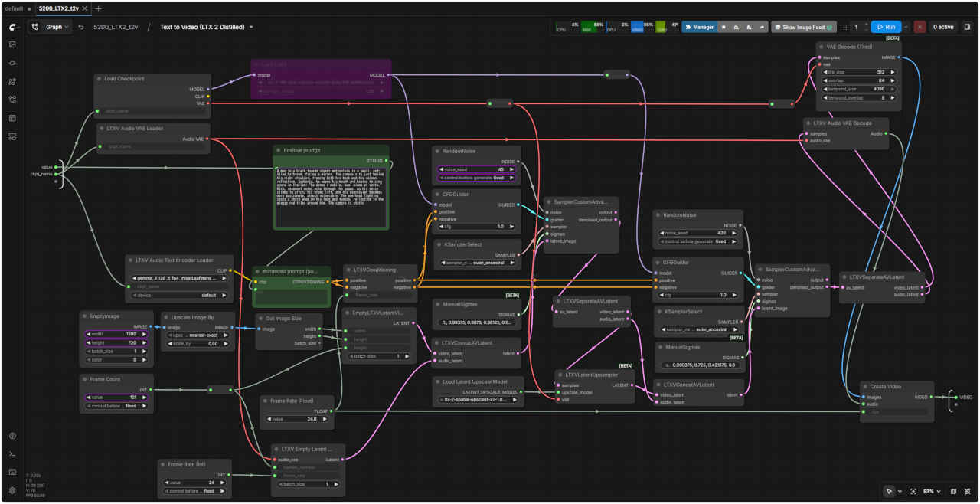Toggle the right side panel icon
Image resolution: width=980 pixels, height=504 pixels.
(x=967, y=27)
